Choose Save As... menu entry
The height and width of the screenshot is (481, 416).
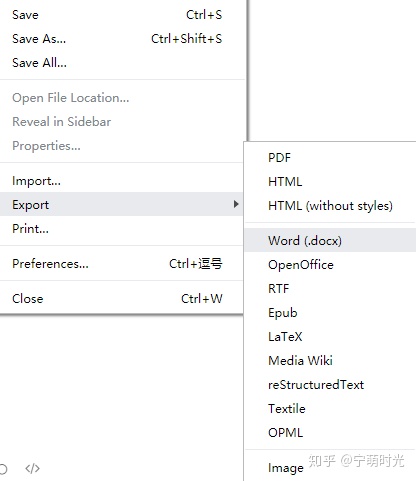click(122, 39)
